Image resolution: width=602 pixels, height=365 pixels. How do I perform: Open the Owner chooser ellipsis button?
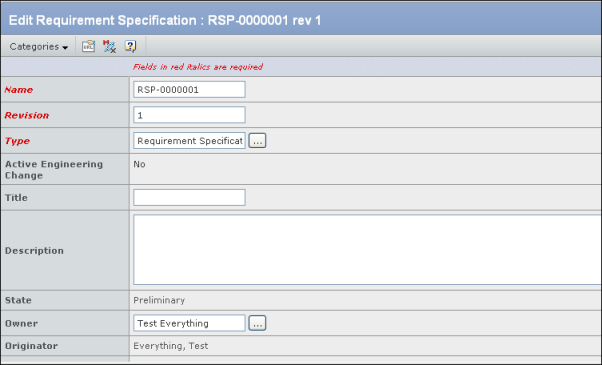click(x=257, y=323)
